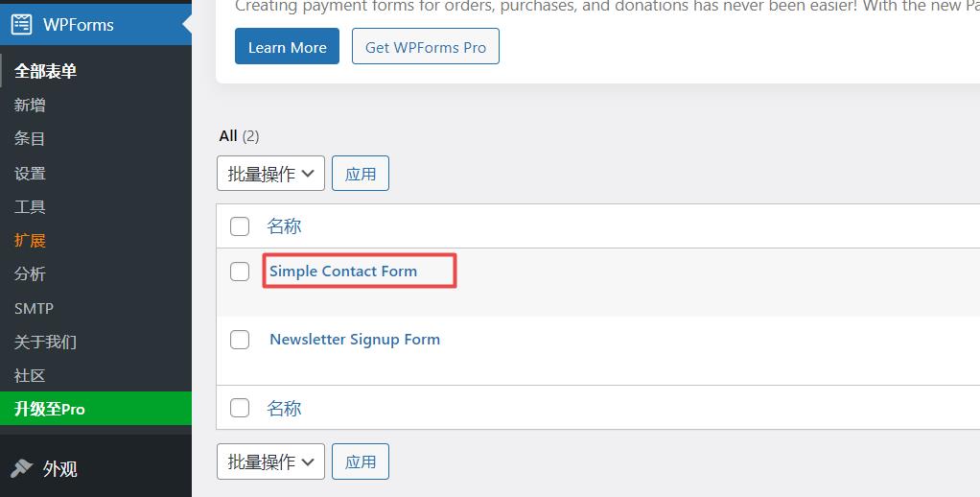This screenshot has height=497, width=980.
Task: Open the top 批量操作 bulk actions dropdown
Action: [270, 173]
